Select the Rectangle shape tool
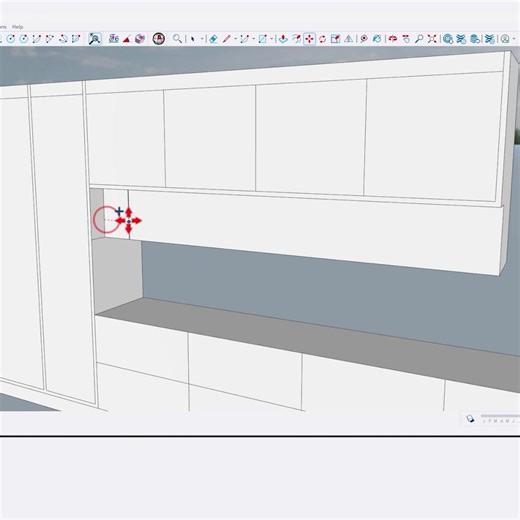 263,39
